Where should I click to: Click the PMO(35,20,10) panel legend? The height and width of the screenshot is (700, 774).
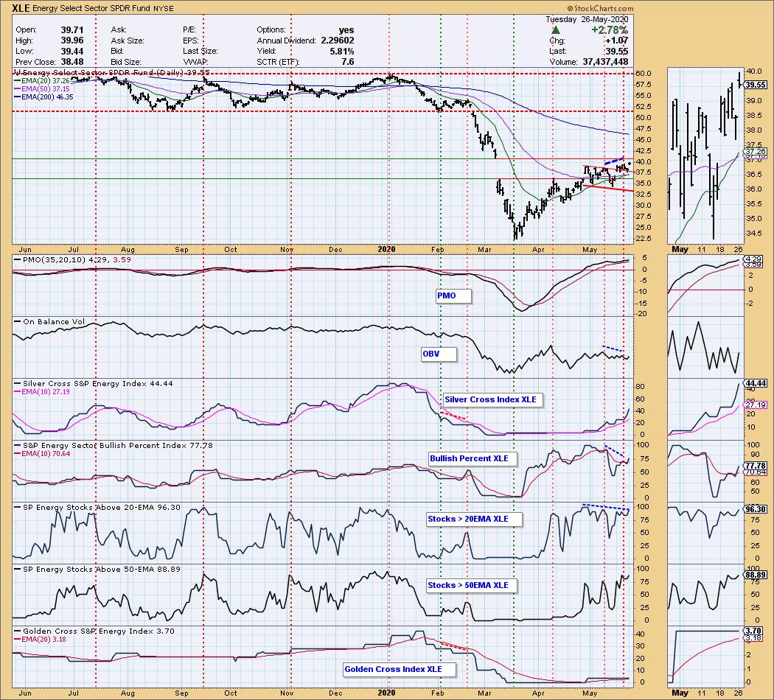coord(73,259)
